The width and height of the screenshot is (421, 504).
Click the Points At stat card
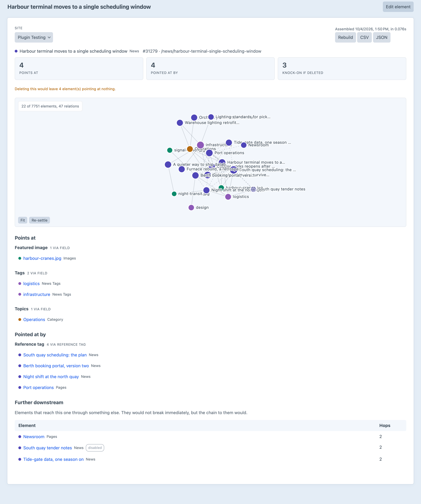tap(79, 69)
